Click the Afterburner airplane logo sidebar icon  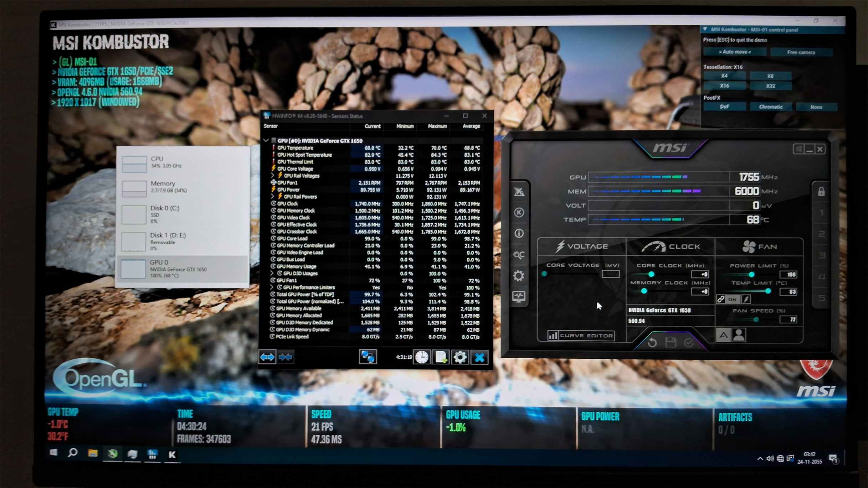pyautogui.click(x=519, y=192)
